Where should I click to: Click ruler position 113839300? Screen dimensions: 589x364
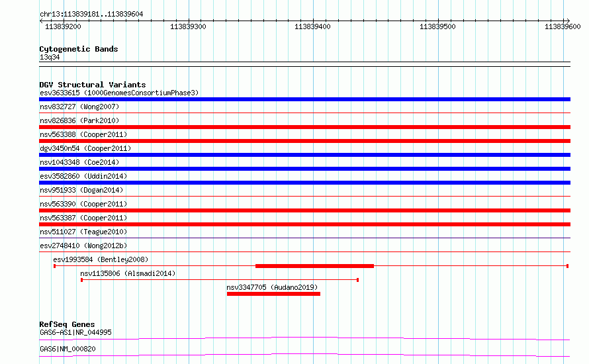188,26
